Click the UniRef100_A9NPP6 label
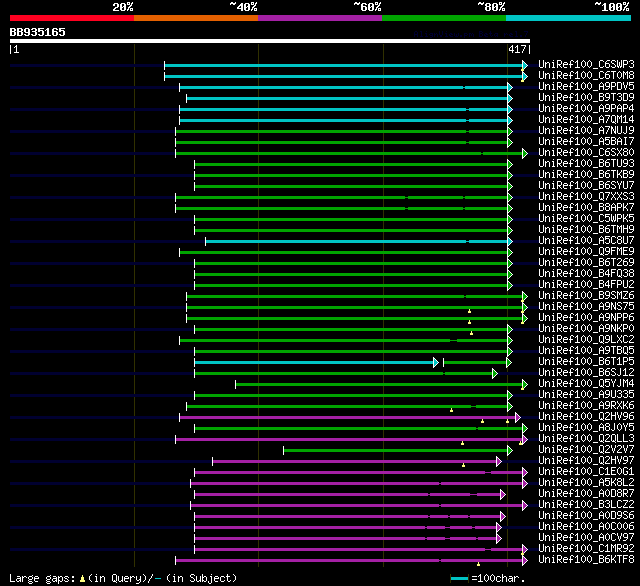The image size is (640, 586). pos(586,318)
